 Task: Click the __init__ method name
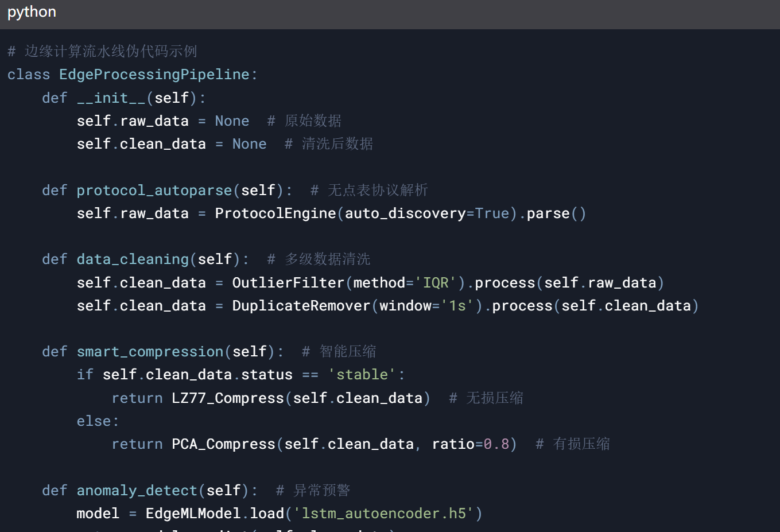point(111,98)
